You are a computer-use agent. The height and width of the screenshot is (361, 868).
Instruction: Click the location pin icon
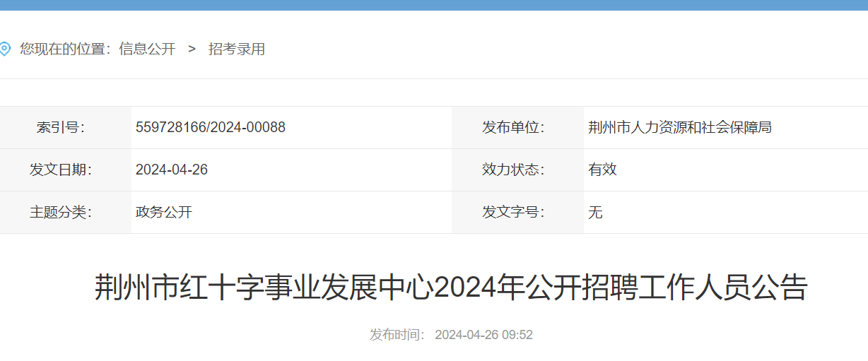[x=5, y=49]
